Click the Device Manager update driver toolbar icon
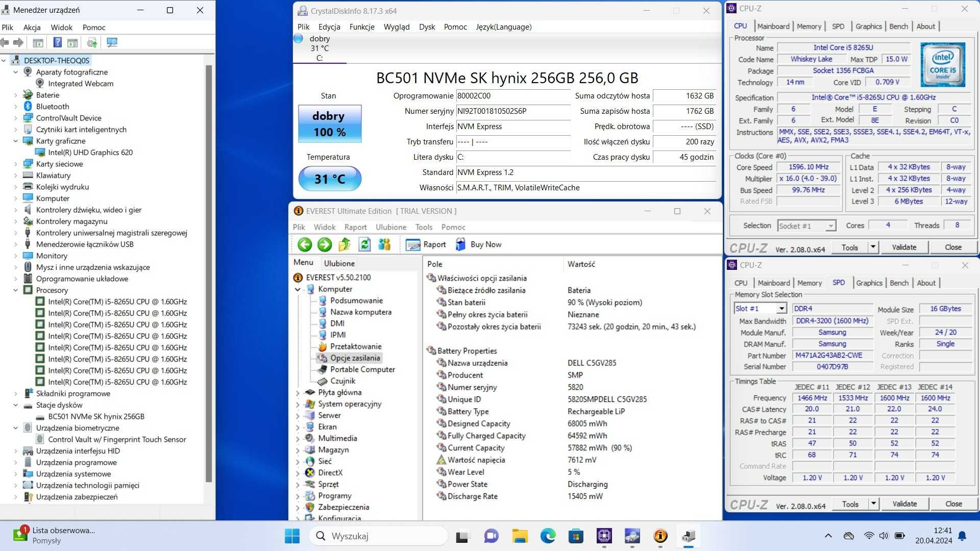The height and width of the screenshot is (551, 980). pos(92,43)
